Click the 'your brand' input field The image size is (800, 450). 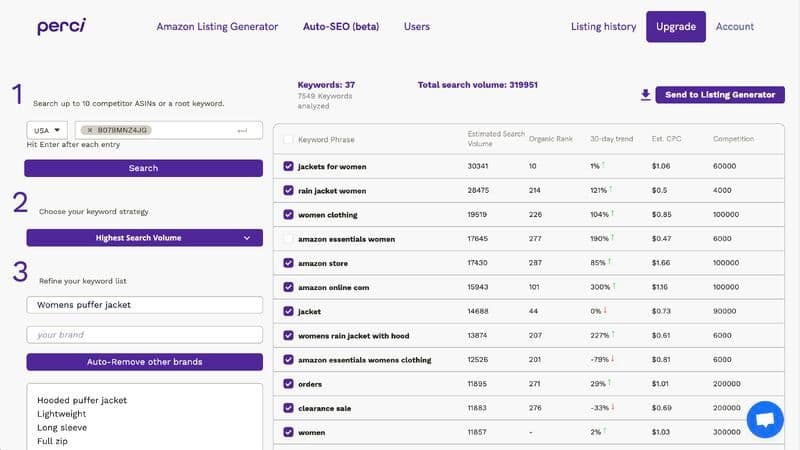click(x=144, y=335)
